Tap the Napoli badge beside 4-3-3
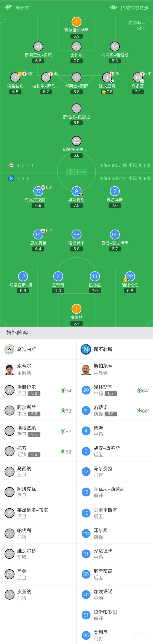 coord(11,178)
